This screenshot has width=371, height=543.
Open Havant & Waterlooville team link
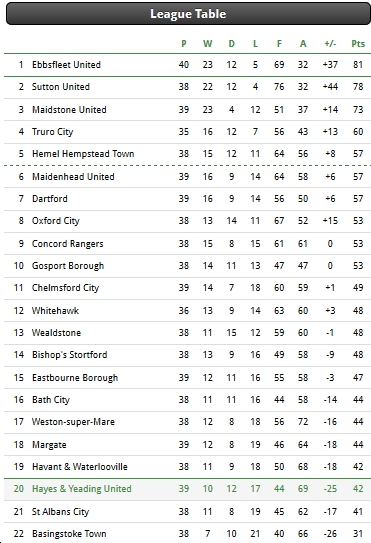tap(80, 467)
